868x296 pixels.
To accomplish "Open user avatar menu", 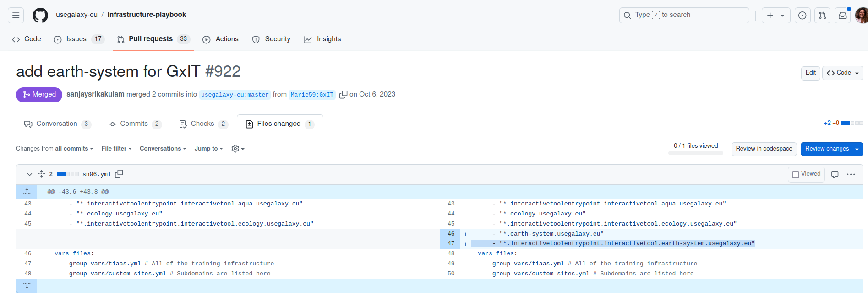I will tap(862, 15).
